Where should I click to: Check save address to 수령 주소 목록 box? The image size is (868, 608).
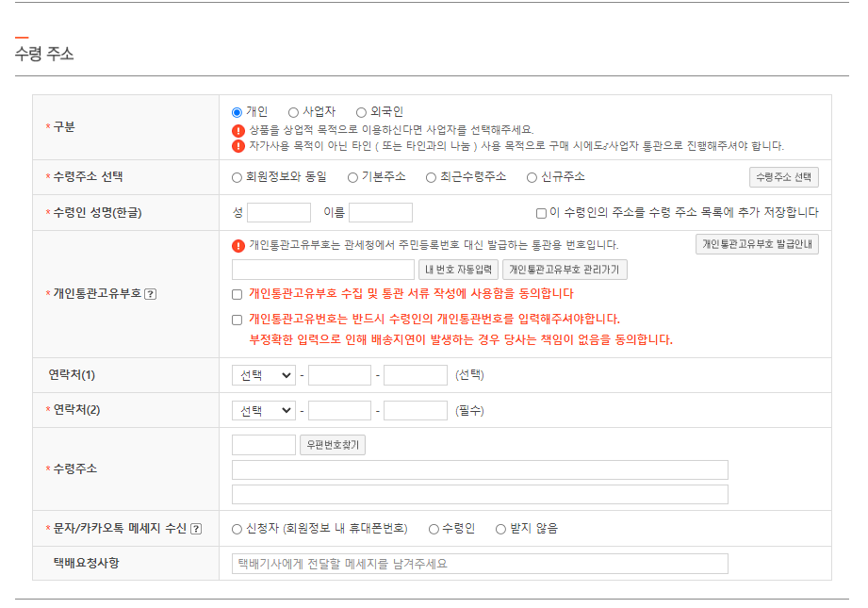pos(541,213)
